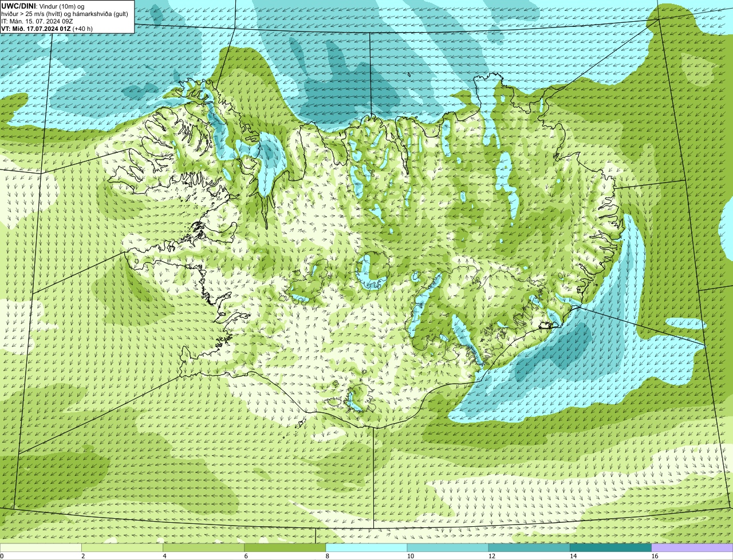Click the "8" scale label under the legend

(x=327, y=556)
